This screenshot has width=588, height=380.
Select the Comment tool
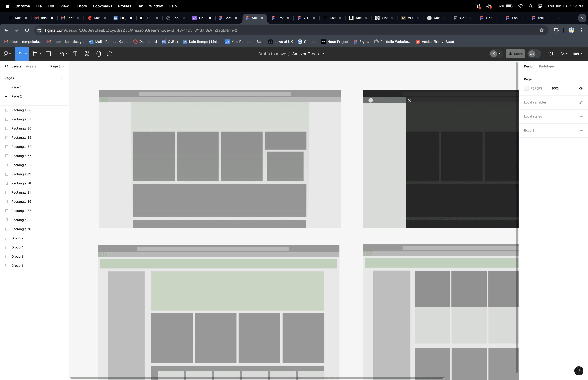[x=110, y=54]
